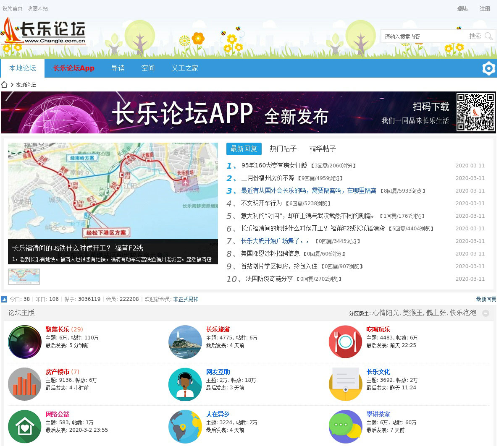Click the 注册 register link
This screenshot has width=504, height=446.
click(485, 8)
